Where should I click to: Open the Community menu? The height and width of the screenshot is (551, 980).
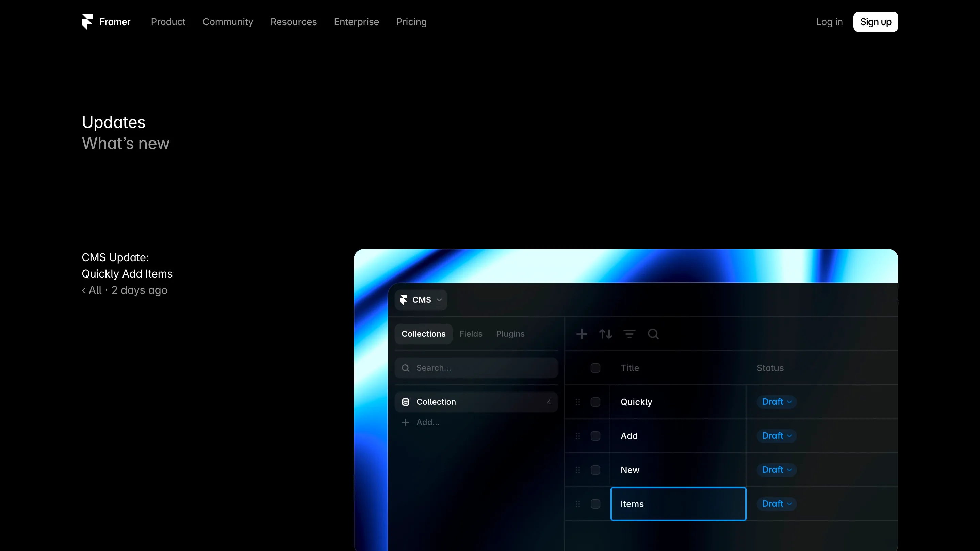[228, 22]
